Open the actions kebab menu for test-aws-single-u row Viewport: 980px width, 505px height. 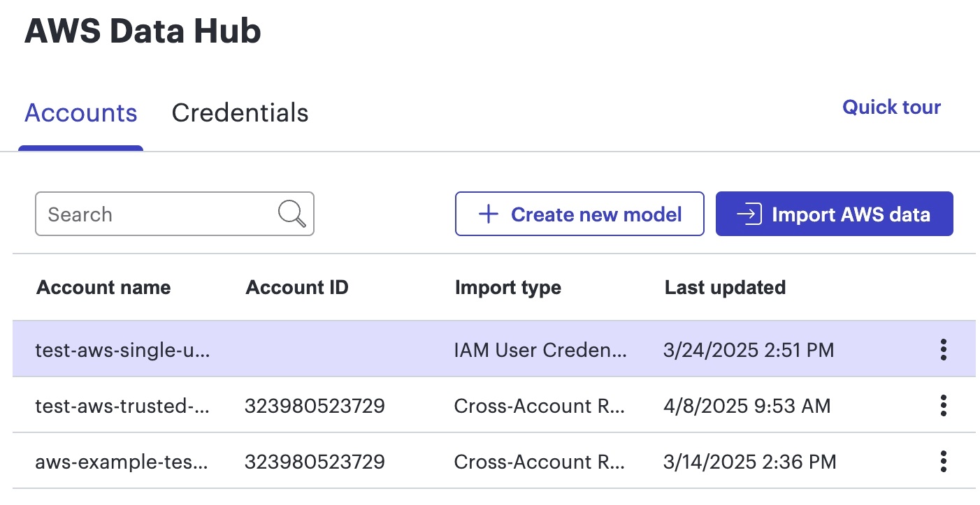pyautogui.click(x=943, y=349)
